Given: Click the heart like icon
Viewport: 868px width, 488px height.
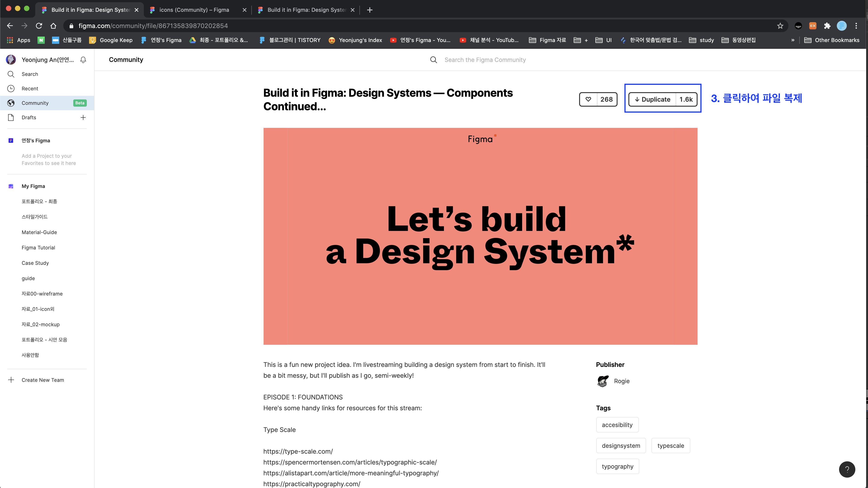Looking at the screenshot, I should 588,99.
